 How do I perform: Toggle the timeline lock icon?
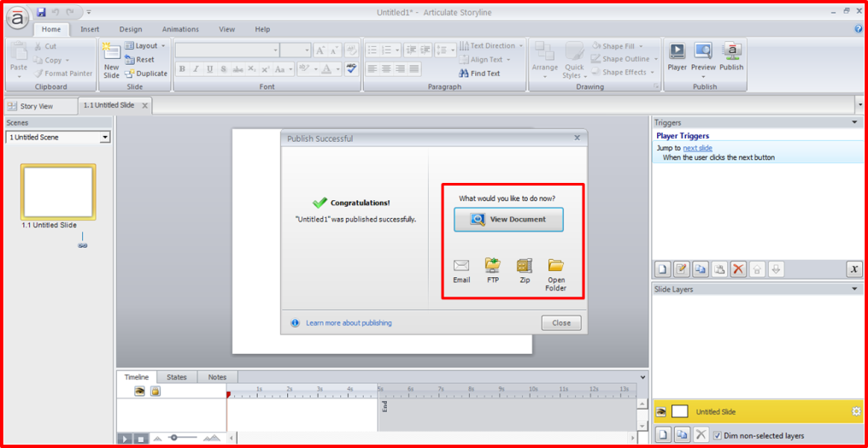click(155, 392)
